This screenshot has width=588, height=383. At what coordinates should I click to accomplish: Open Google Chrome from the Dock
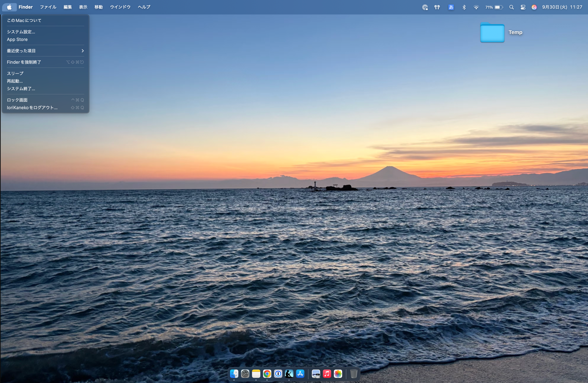(x=267, y=373)
